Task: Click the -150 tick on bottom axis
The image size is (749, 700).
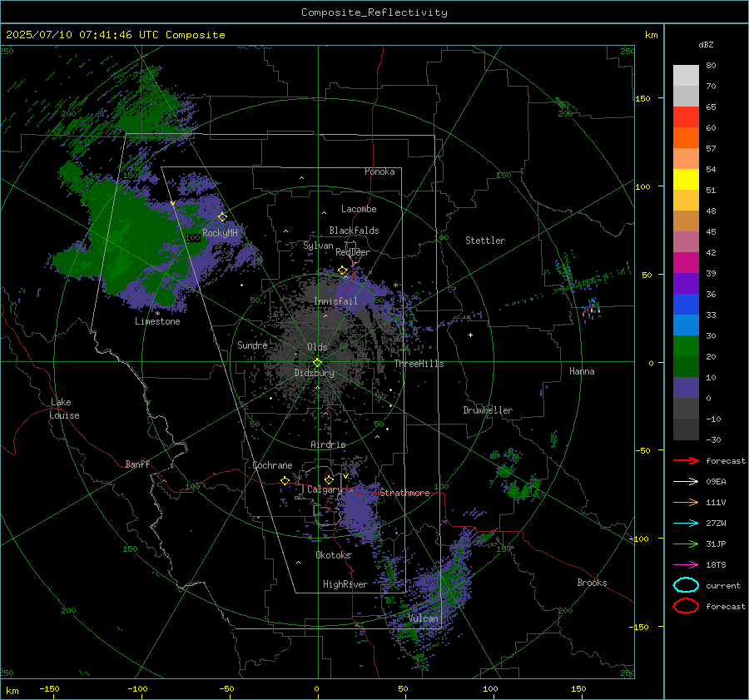Action: click(x=49, y=689)
